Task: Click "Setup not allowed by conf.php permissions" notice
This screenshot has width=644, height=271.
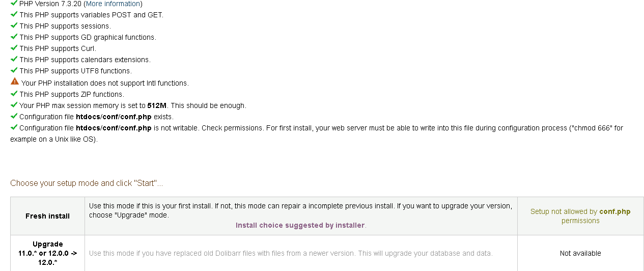Action: [x=580, y=216]
